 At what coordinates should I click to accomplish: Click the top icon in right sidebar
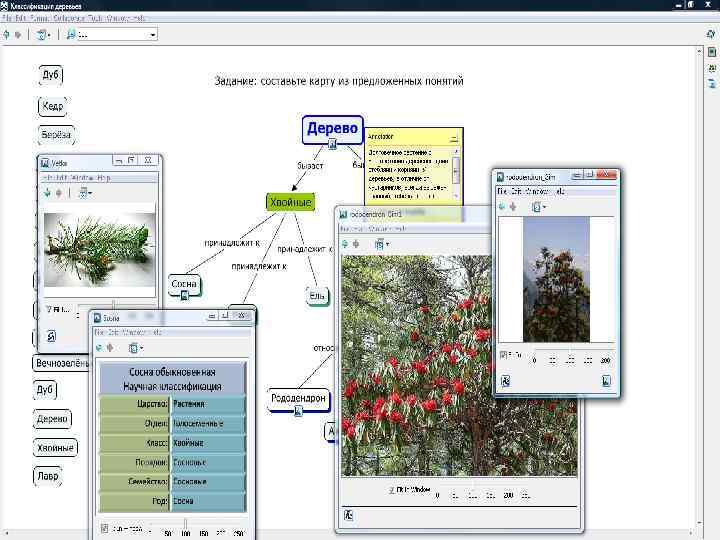tap(711, 34)
